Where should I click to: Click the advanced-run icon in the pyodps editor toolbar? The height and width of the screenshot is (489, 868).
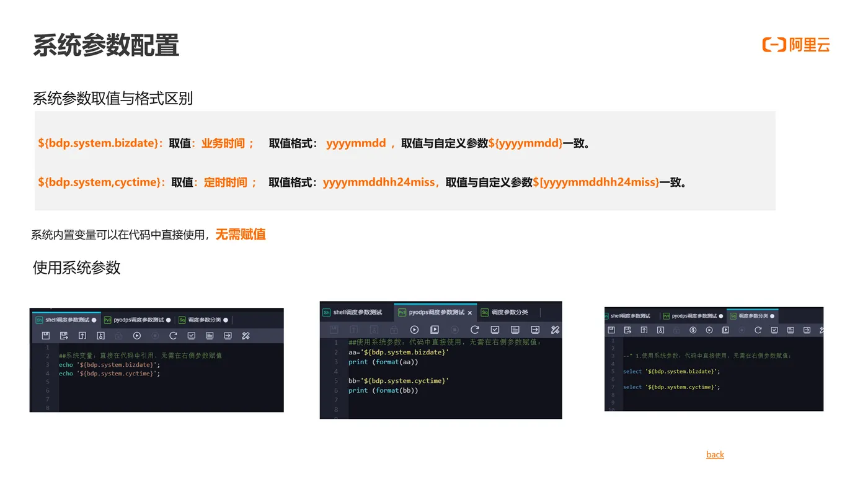[435, 330]
